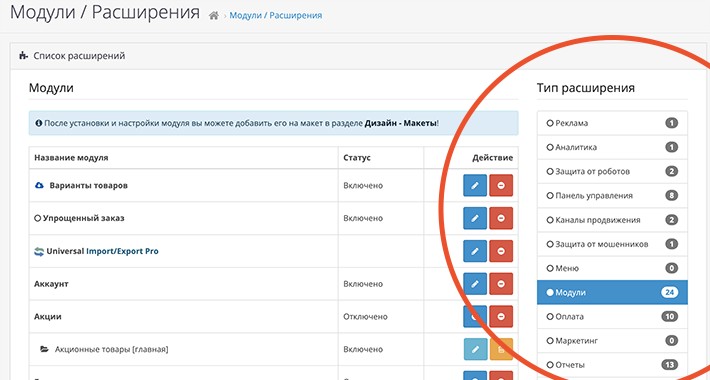Click the sync icon beside Universal Import/Export Pro

point(39,251)
